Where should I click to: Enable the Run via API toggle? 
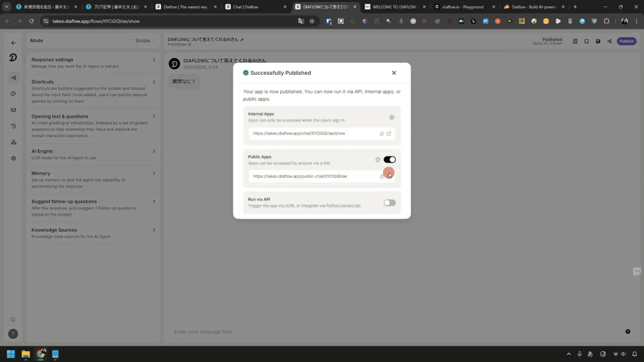click(389, 203)
